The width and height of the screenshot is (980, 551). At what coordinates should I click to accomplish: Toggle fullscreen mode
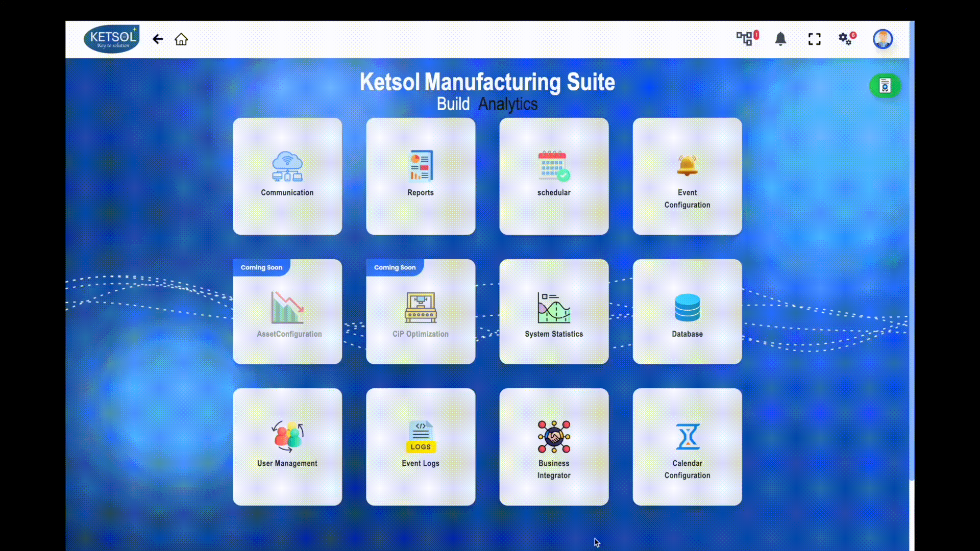tap(815, 39)
